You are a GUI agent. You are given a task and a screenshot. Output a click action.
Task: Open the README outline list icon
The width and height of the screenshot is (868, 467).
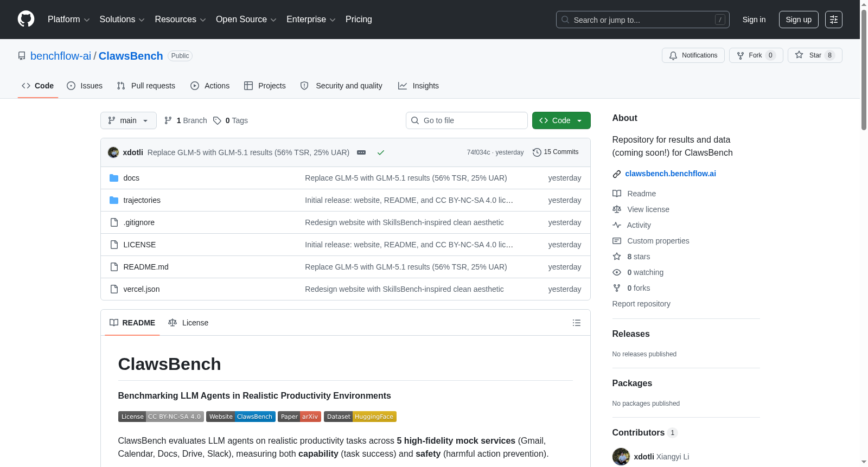[x=577, y=323]
